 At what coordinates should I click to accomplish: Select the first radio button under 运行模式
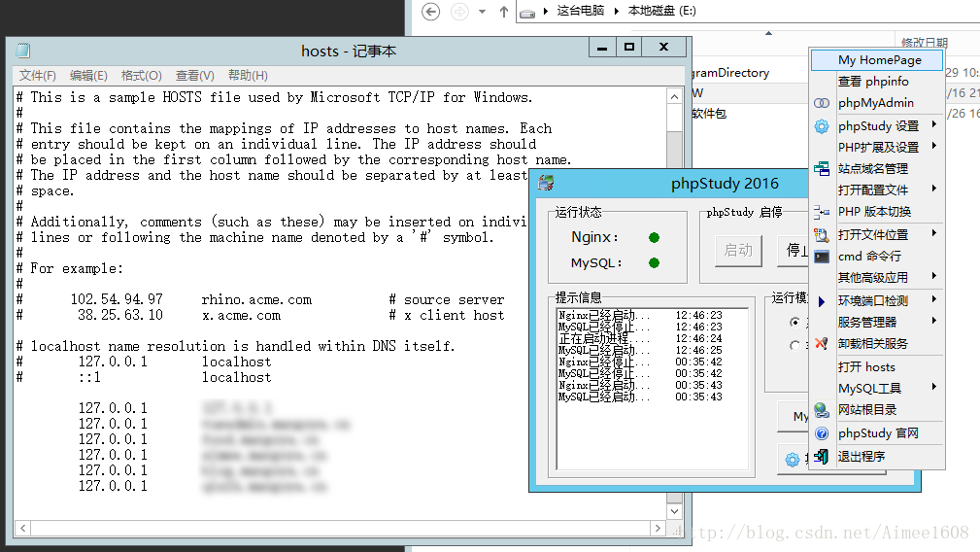click(x=794, y=322)
